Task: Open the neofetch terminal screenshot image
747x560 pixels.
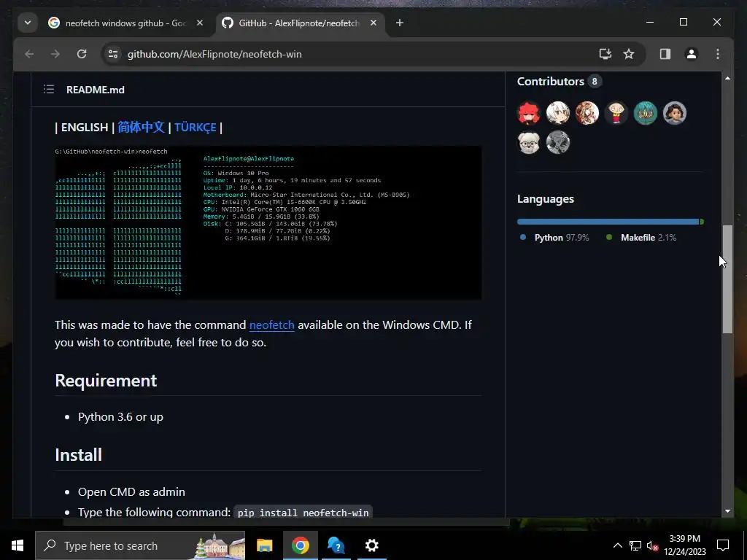Action: click(x=268, y=222)
